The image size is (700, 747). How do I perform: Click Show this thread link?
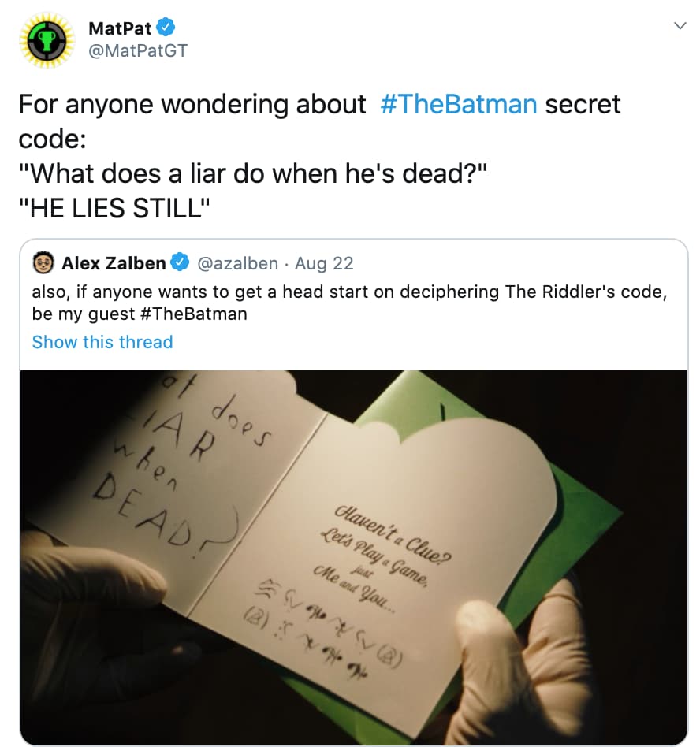point(102,342)
